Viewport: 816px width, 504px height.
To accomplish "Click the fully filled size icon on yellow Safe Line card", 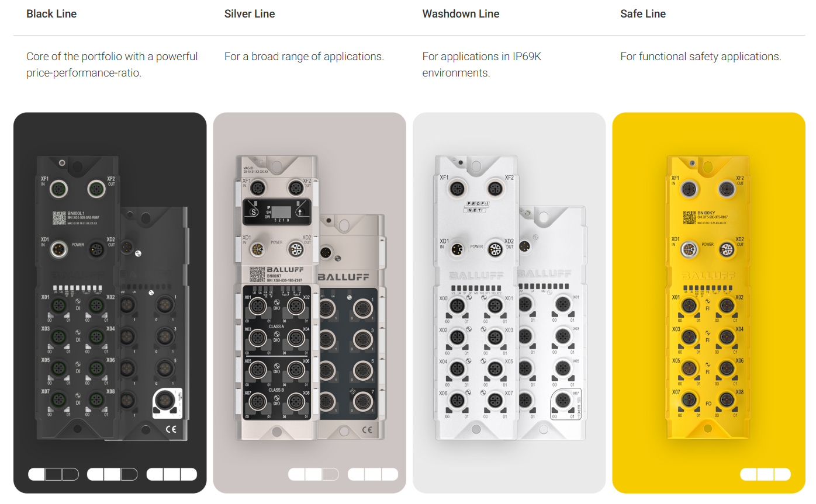I will tap(765, 474).
